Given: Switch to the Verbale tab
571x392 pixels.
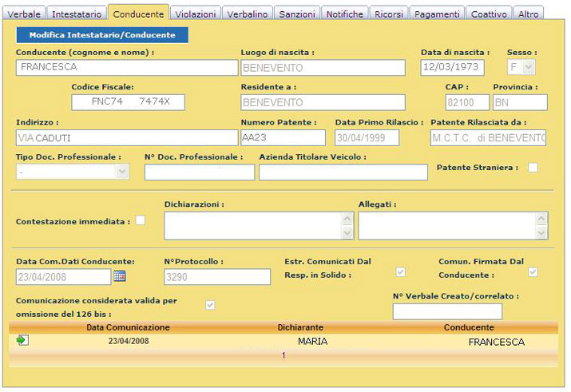Looking at the screenshot, I should coord(24,14).
